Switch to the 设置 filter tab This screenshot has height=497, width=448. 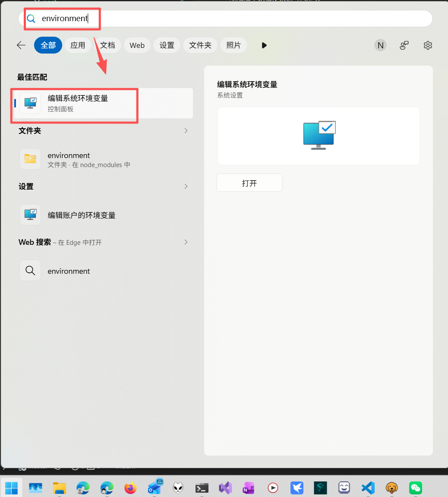[167, 45]
